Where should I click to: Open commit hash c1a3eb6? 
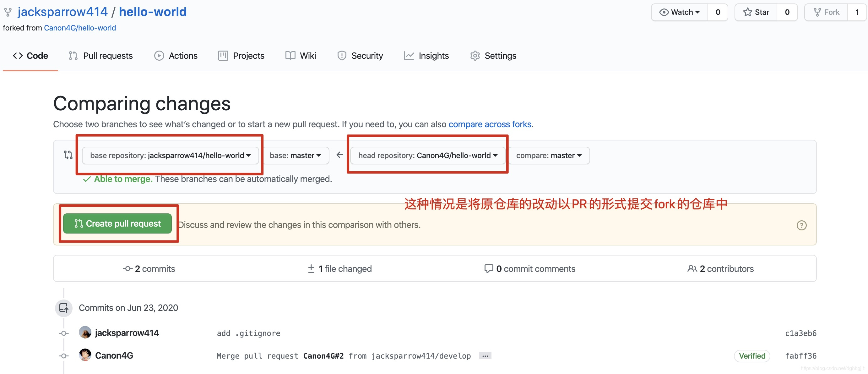[x=800, y=333]
